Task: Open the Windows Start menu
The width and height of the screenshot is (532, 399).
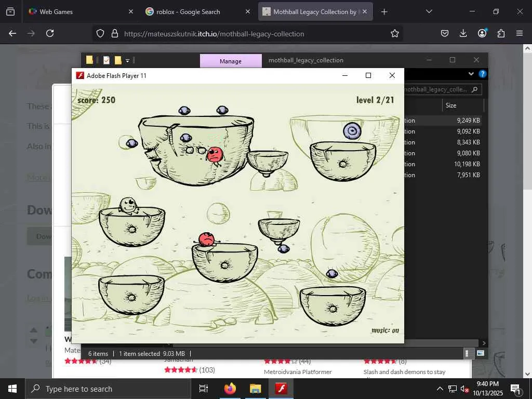Action: (x=12, y=389)
